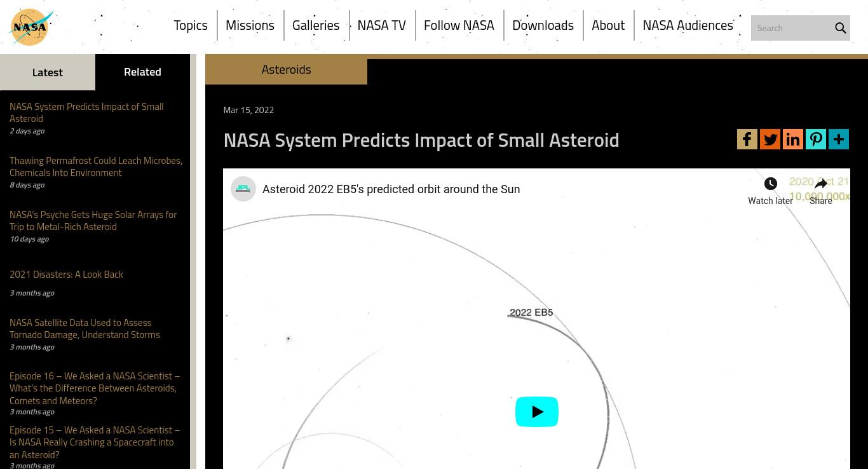Click the JPL channel avatar

[x=243, y=189]
